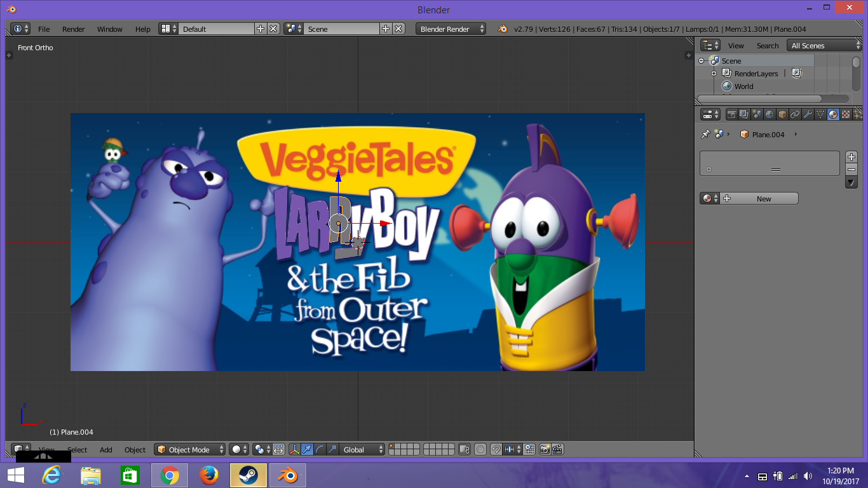Viewport: 868px width, 488px height.
Task: Delete the Default screen layout
Action: point(273,29)
